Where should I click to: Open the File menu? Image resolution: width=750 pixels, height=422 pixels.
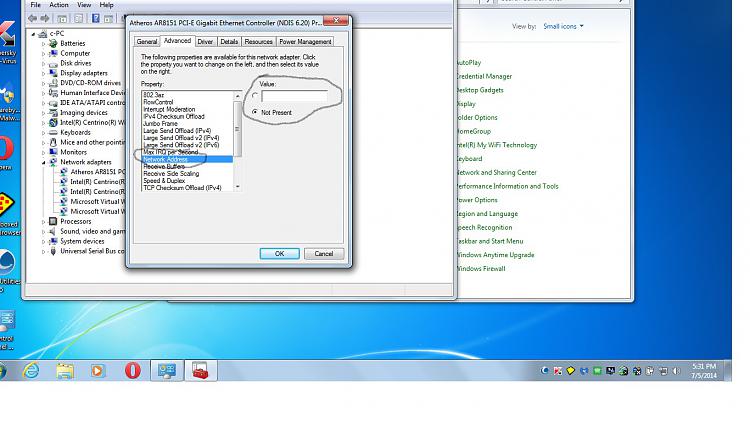[35, 5]
